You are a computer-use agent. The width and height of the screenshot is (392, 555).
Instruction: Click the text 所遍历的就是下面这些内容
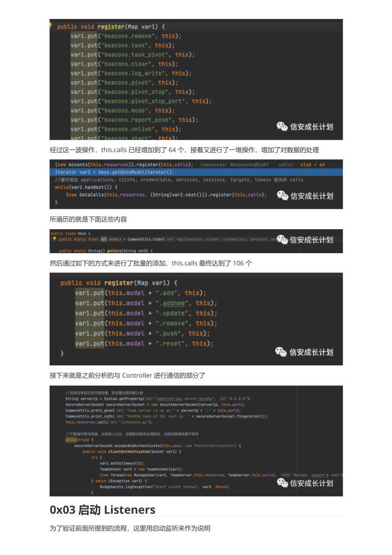coord(88,220)
